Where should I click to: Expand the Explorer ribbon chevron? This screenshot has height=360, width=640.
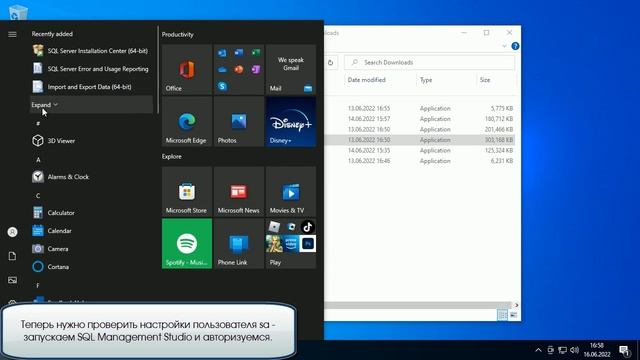pos(504,46)
